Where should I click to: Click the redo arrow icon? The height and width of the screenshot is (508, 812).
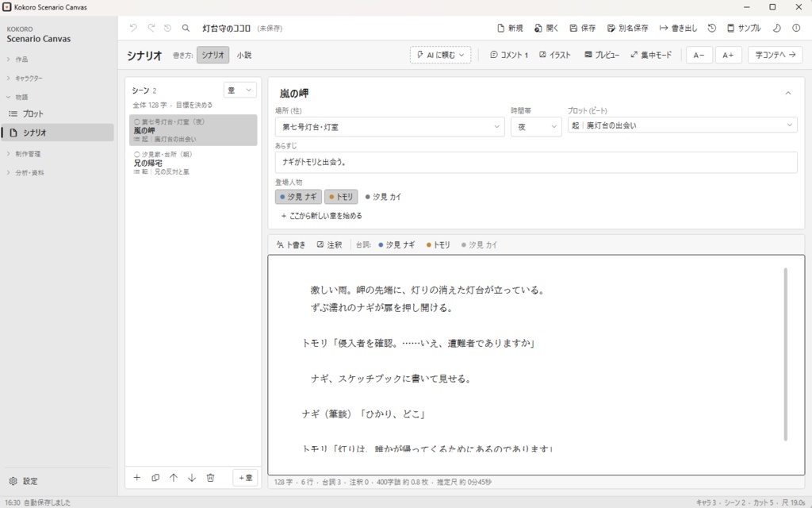(151, 28)
